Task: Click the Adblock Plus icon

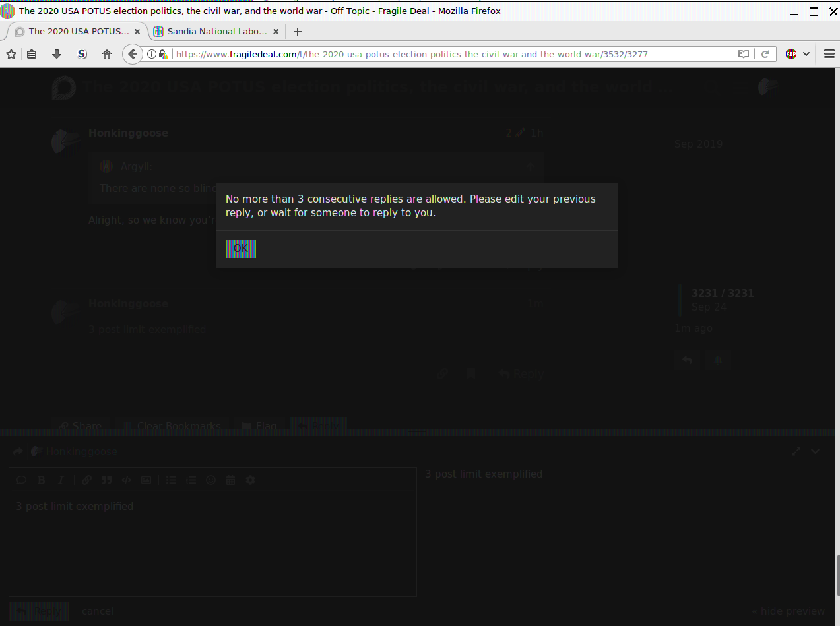Action: (x=791, y=54)
